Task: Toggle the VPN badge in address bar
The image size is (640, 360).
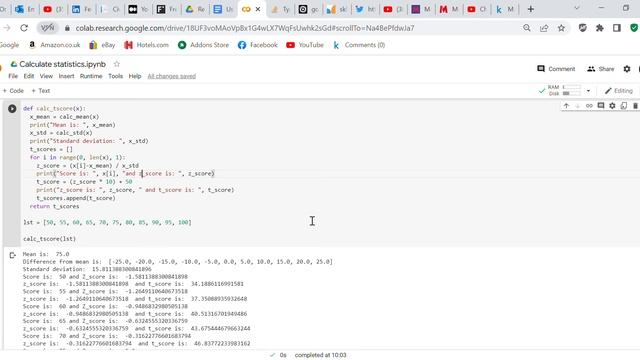Action: pos(48,28)
